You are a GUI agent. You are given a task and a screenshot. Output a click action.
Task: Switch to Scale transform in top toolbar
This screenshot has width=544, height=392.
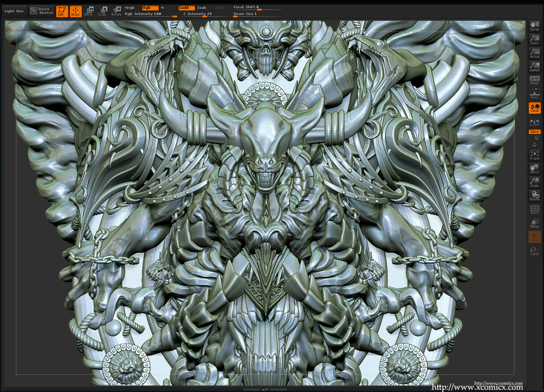(x=102, y=11)
